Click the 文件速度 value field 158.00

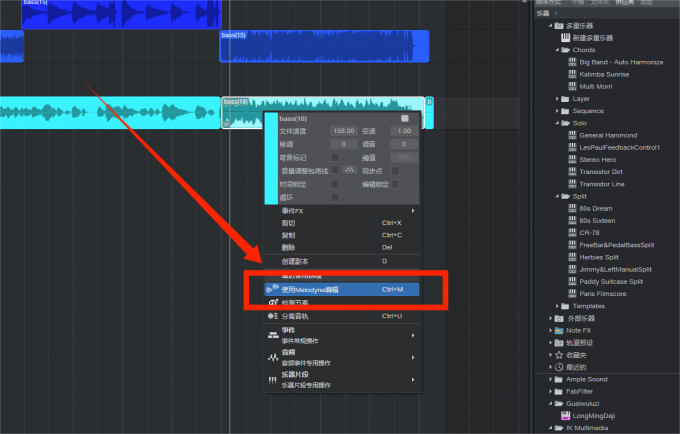pyautogui.click(x=343, y=131)
